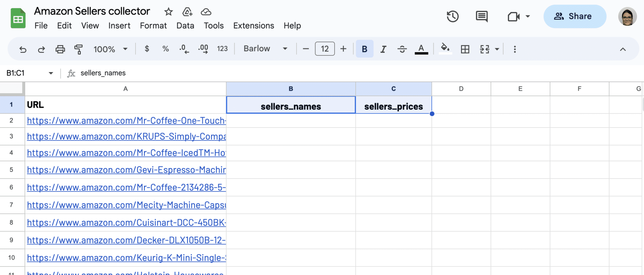Viewport: 644px width, 275px height.
Task: Select column D header
Action: pos(461,89)
